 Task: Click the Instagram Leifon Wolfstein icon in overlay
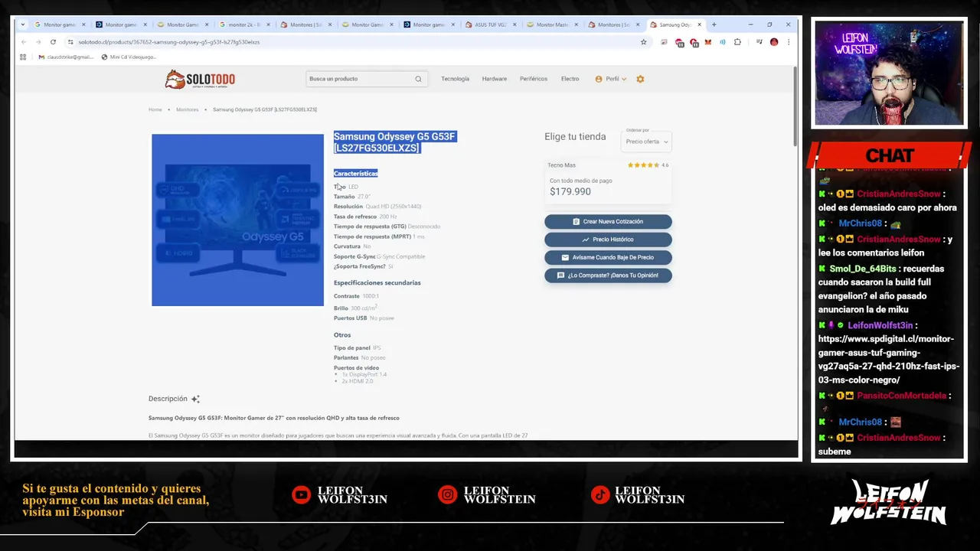[447, 495]
